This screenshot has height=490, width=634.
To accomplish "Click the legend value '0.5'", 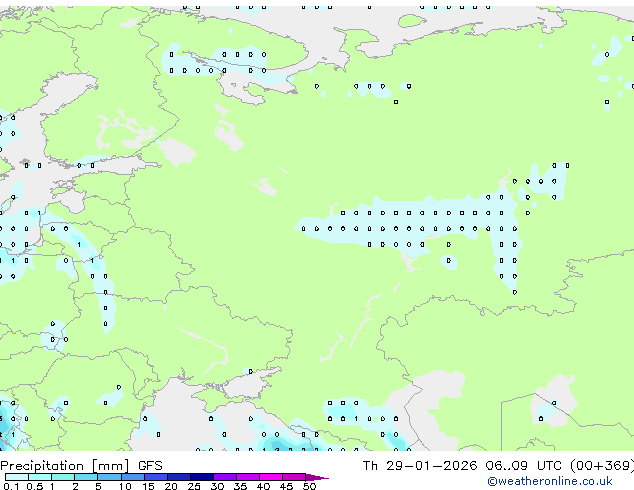I will click(35, 486).
